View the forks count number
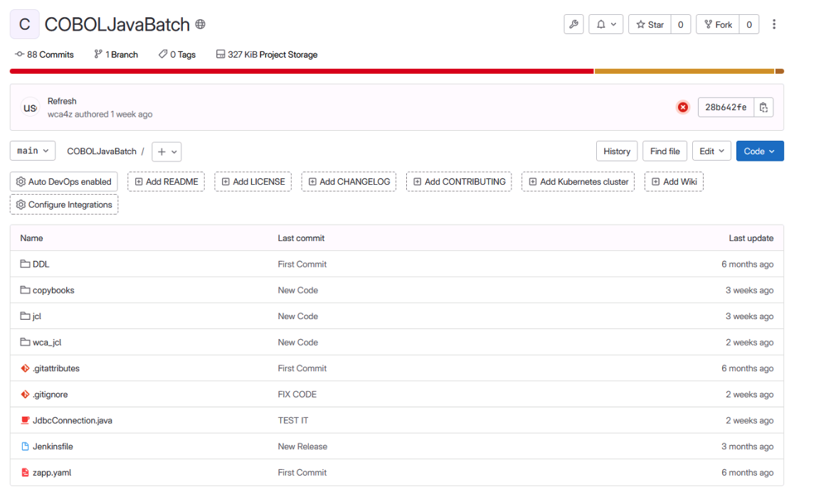816x504 pixels. click(749, 24)
